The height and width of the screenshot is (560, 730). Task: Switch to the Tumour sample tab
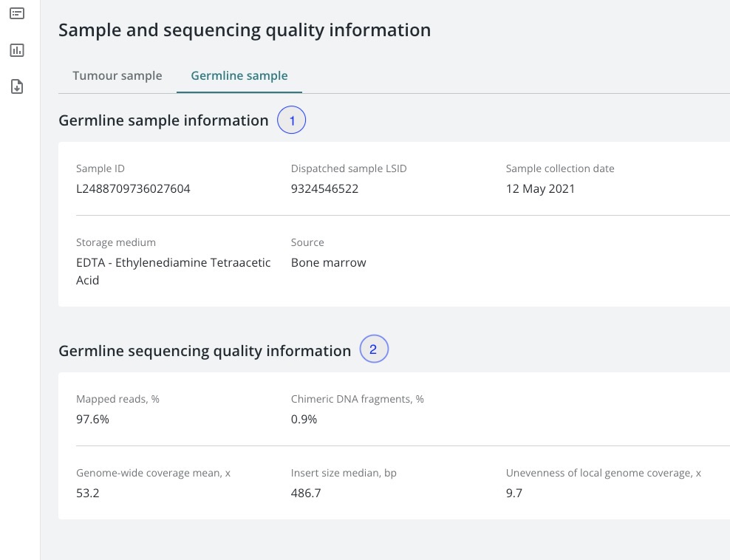[x=117, y=75]
